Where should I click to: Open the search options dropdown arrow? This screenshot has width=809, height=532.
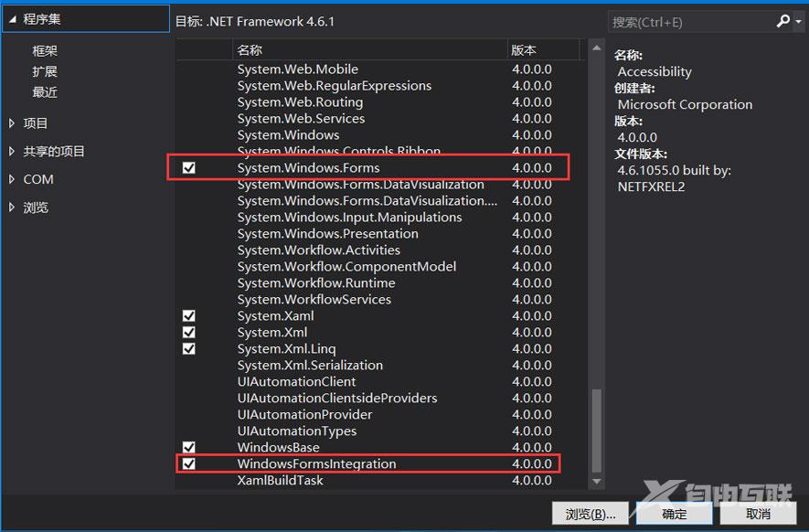(798, 22)
